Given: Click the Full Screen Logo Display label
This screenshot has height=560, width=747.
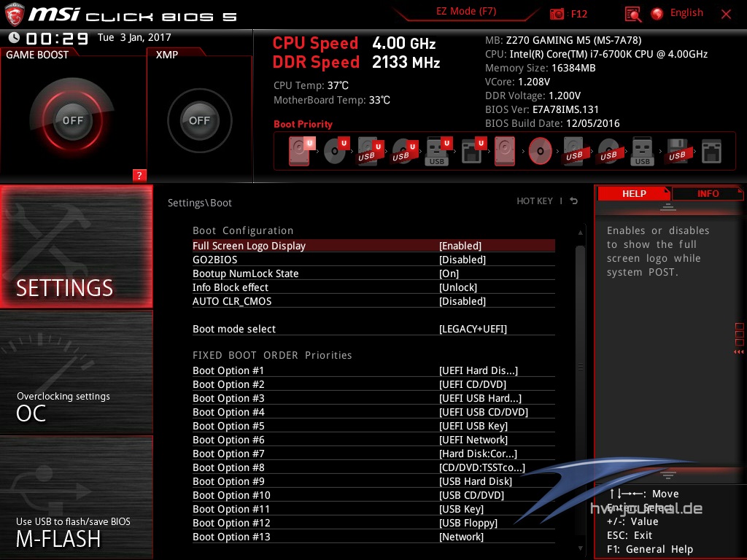Looking at the screenshot, I should pos(249,246).
